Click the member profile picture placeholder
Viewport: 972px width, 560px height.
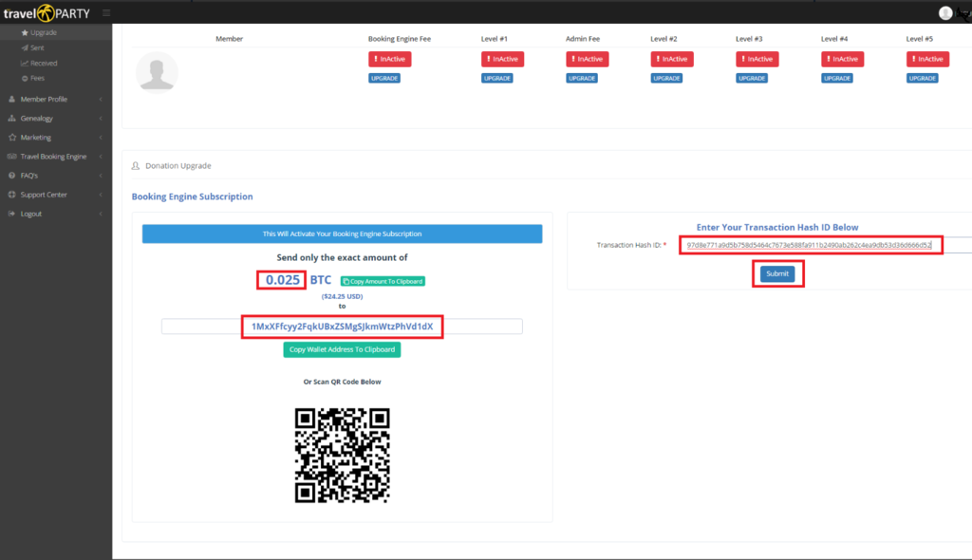[x=157, y=72]
